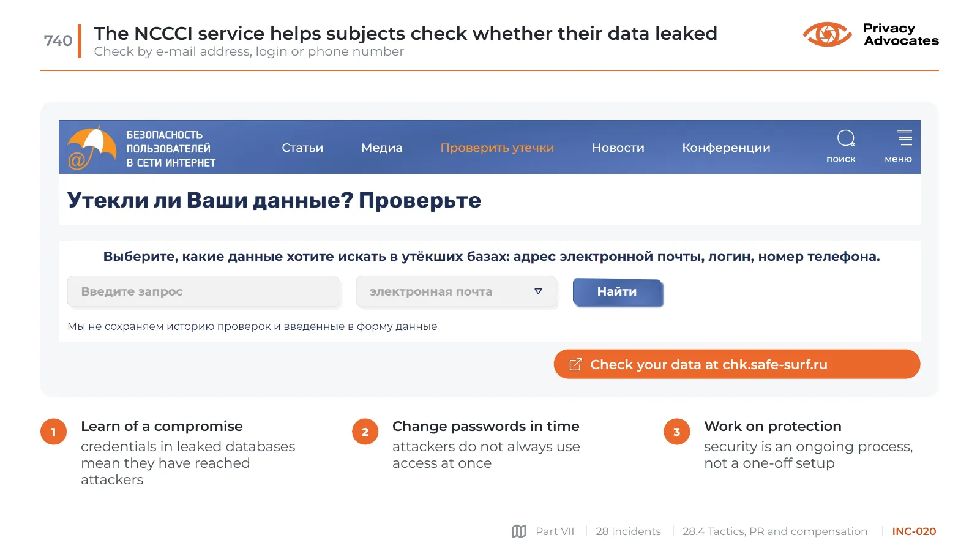Click the search magnifier icon
This screenshot has height=551, width=980.
coord(846,138)
